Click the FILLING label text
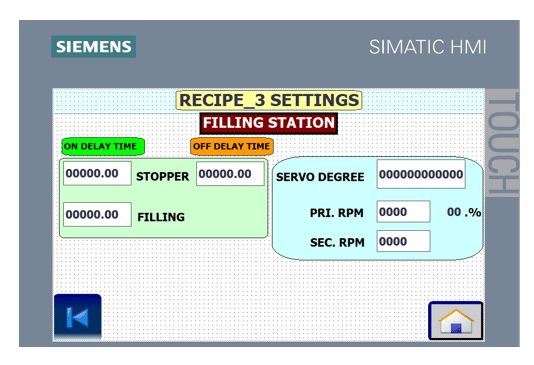The height and width of the screenshot is (365, 534). (161, 217)
